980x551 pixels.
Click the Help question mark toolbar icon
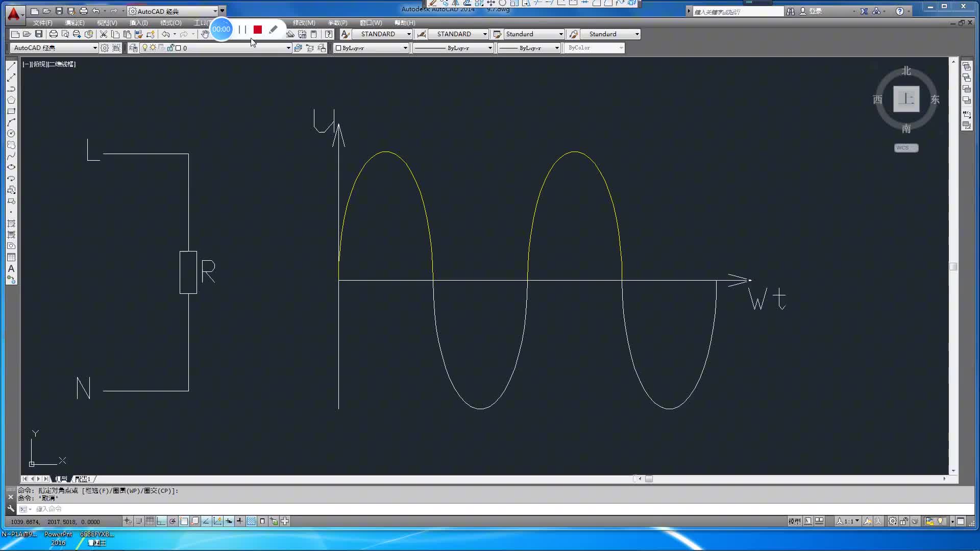[329, 34]
